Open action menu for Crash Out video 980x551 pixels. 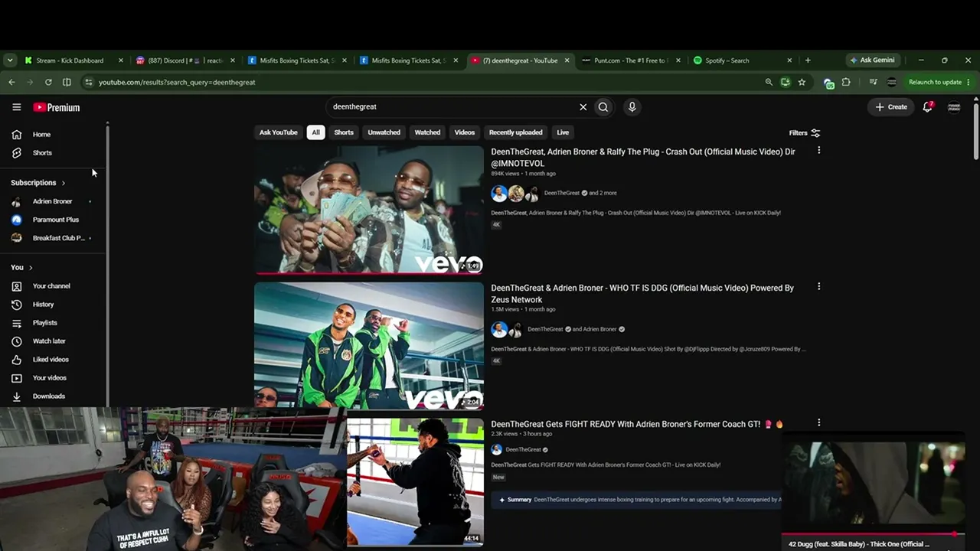pos(818,151)
